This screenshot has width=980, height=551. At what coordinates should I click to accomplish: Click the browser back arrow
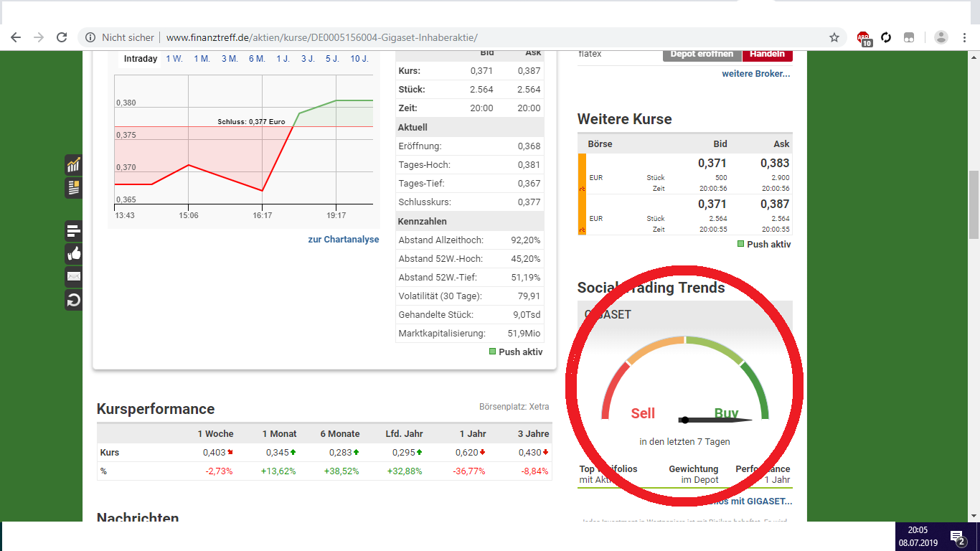(16, 37)
